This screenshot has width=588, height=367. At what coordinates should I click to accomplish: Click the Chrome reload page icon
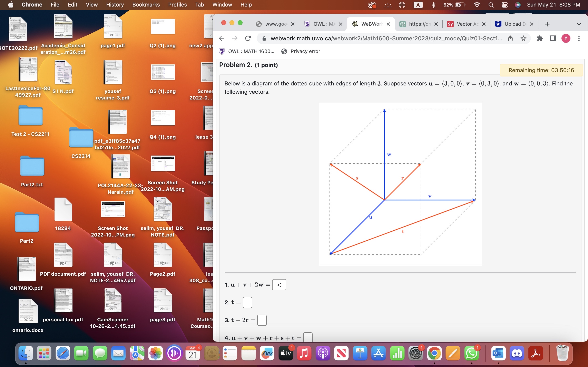point(248,38)
